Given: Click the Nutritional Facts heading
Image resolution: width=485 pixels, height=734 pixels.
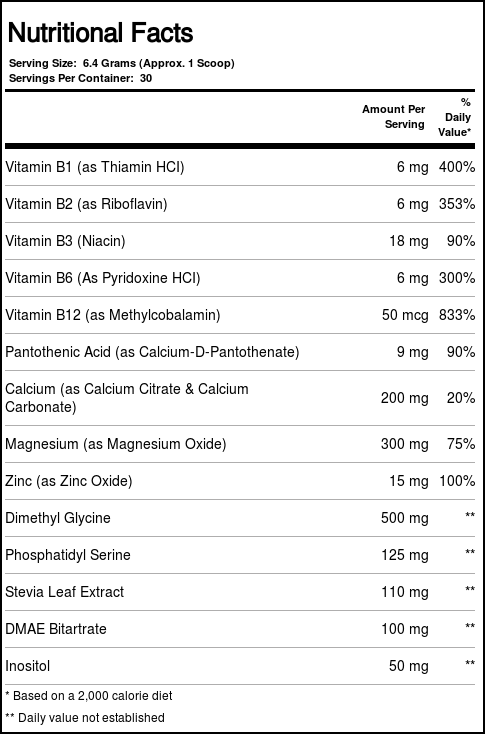Looking at the screenshot, I should point(101,33).
